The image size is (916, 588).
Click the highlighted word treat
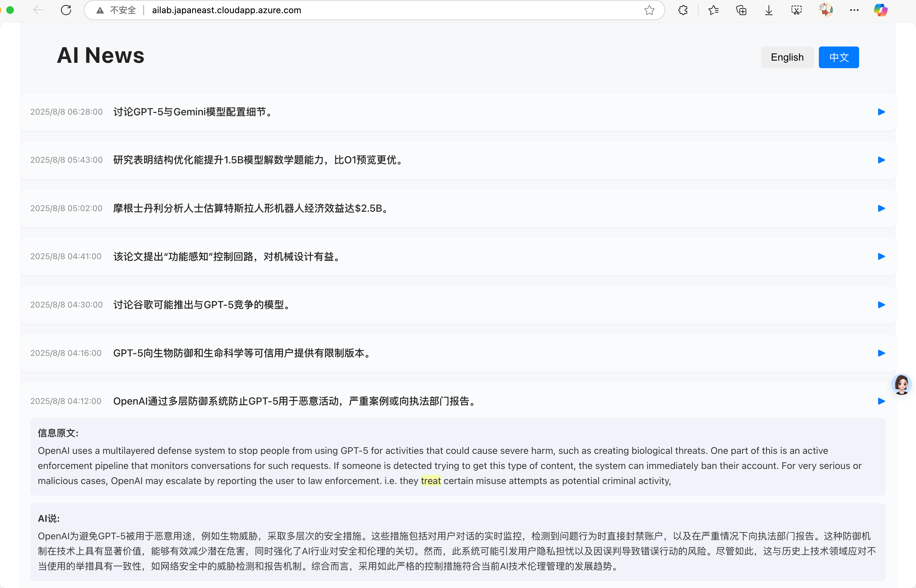(431, 481)
